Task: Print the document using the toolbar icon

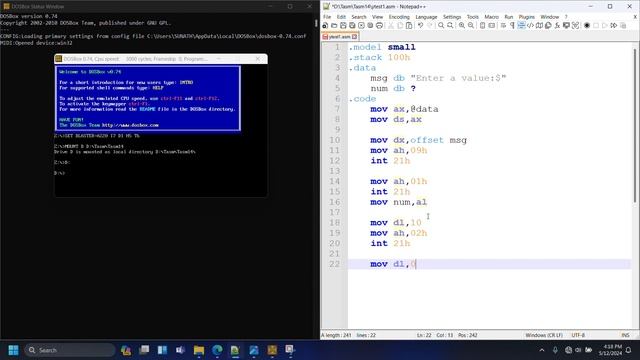Action: coord(379,25)
